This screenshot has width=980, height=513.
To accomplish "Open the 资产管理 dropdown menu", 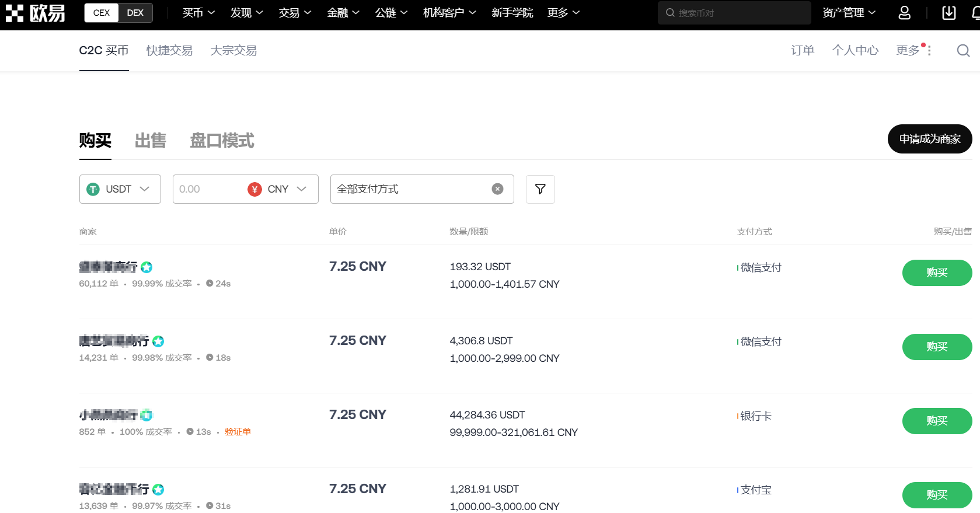I will pos(849,13).
